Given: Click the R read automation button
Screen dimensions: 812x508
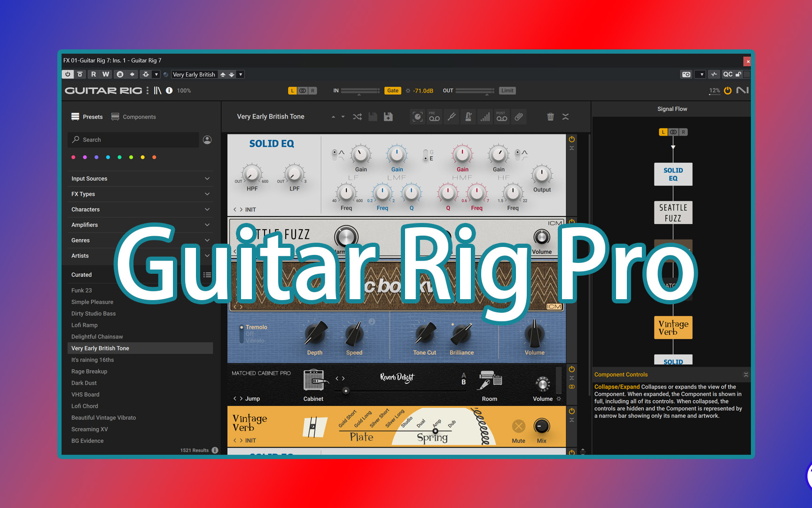Looking at the screenshot, I should tap(94, 74).
